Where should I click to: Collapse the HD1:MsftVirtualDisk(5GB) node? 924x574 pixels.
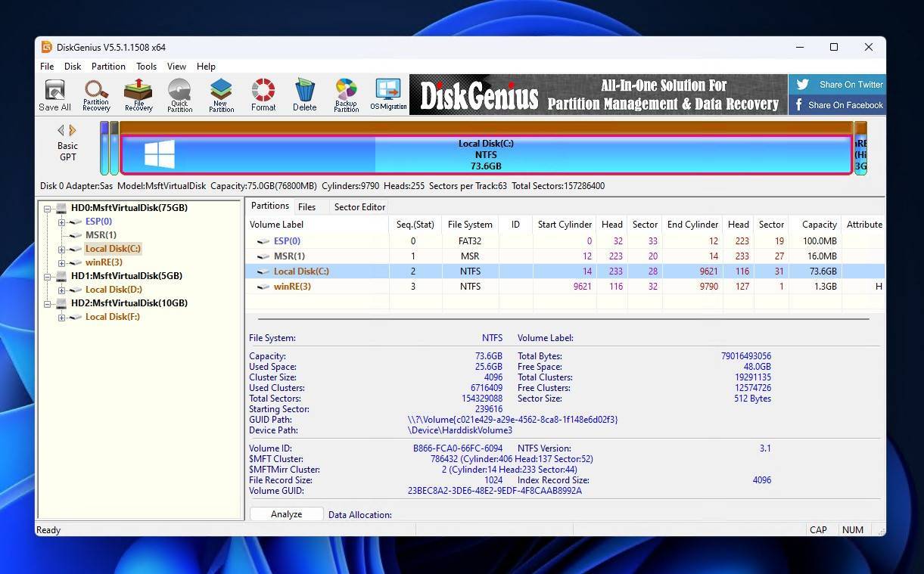tap(48, 276)
